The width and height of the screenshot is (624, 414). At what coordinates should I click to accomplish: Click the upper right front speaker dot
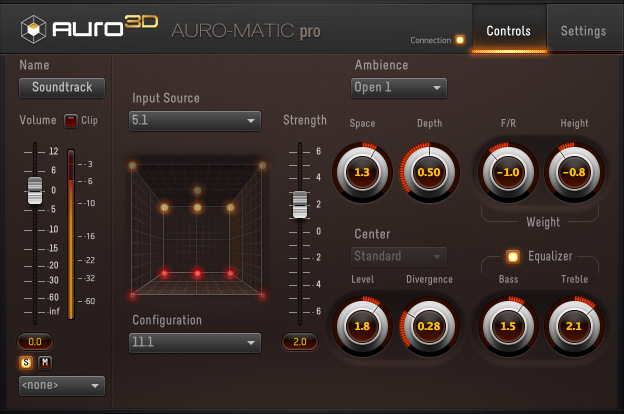[x=230, y=207]
